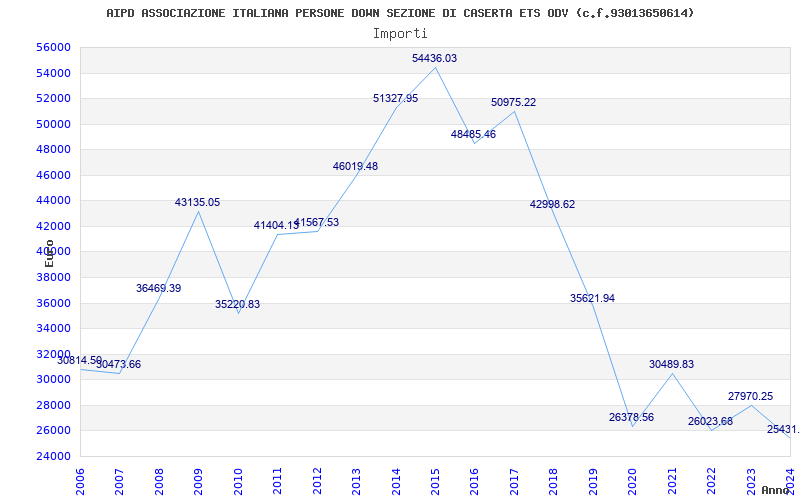Click the 54000 y-axis tick label
The height and width of the screenshot is (500, 800).
point(53,73)
